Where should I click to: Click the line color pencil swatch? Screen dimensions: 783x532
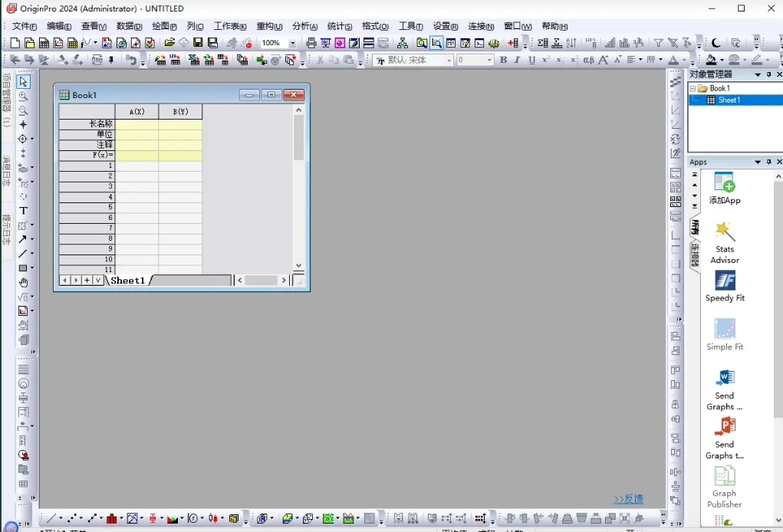tap(757, 60)
